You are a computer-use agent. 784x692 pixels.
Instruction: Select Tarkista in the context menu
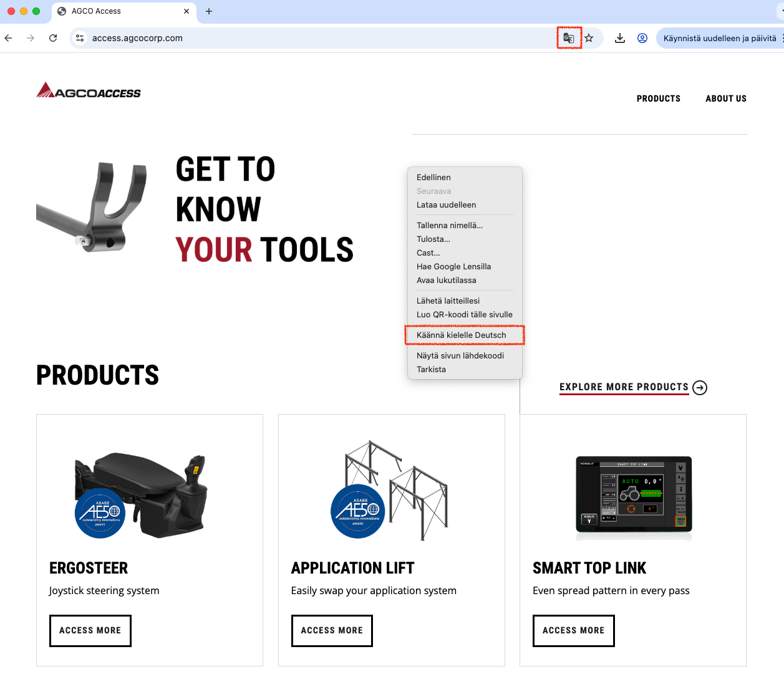465,370
